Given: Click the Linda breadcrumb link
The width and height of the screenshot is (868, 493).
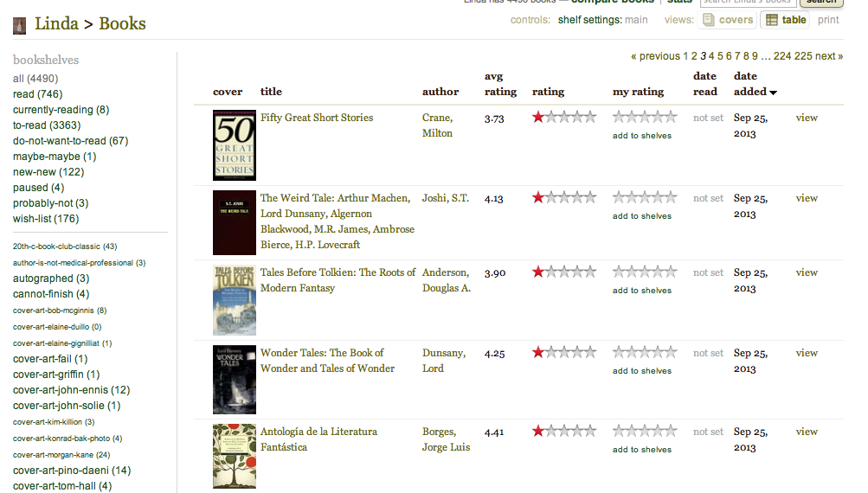Looking at the screenshot, I should (x=56, y=24).
